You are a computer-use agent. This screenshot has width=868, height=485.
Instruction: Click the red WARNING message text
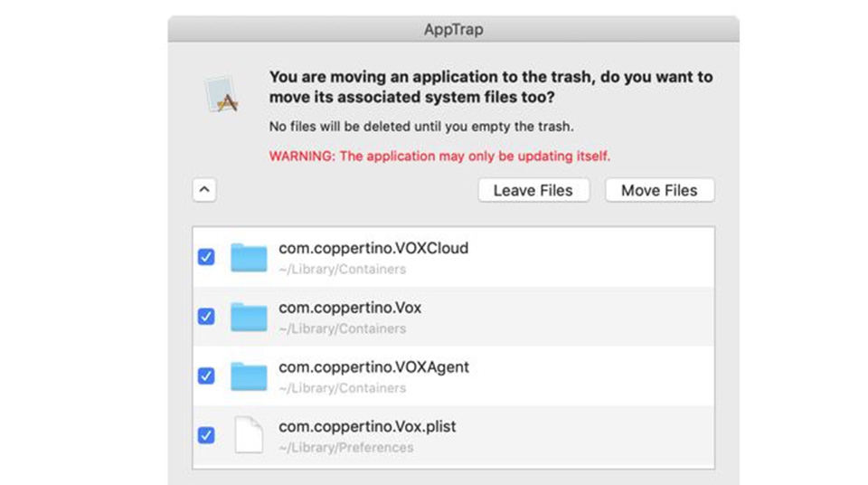439,157
